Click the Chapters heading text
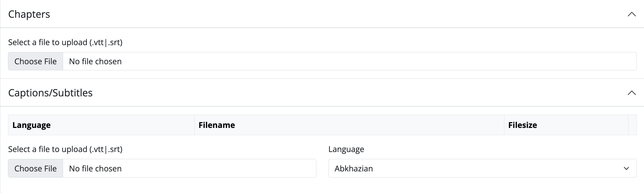This screenshot has height=193, width=644. [29, 14]
